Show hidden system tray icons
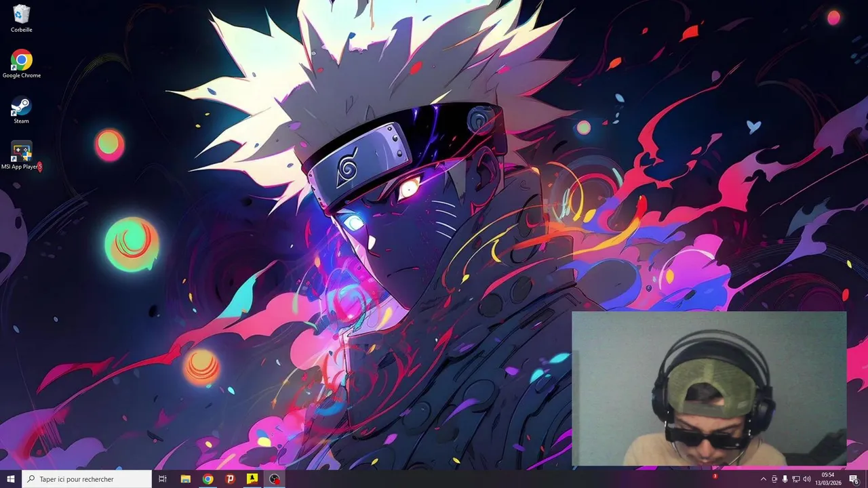 pos(764,479)
